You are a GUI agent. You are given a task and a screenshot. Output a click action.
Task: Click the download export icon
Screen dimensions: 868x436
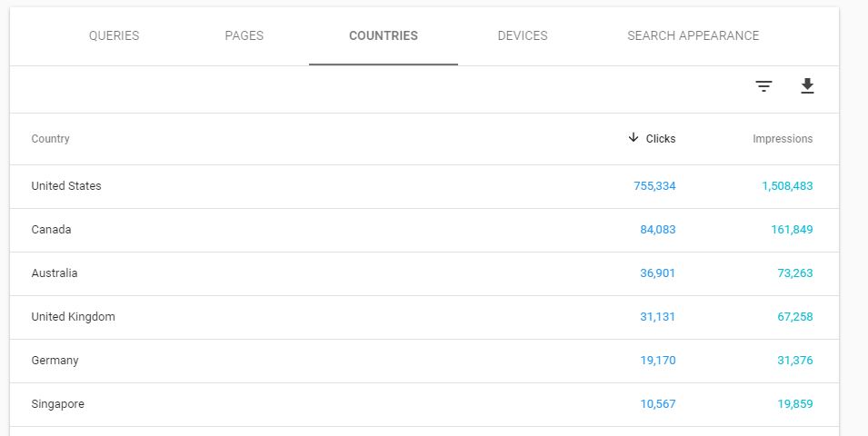click(x=807, y=86)
